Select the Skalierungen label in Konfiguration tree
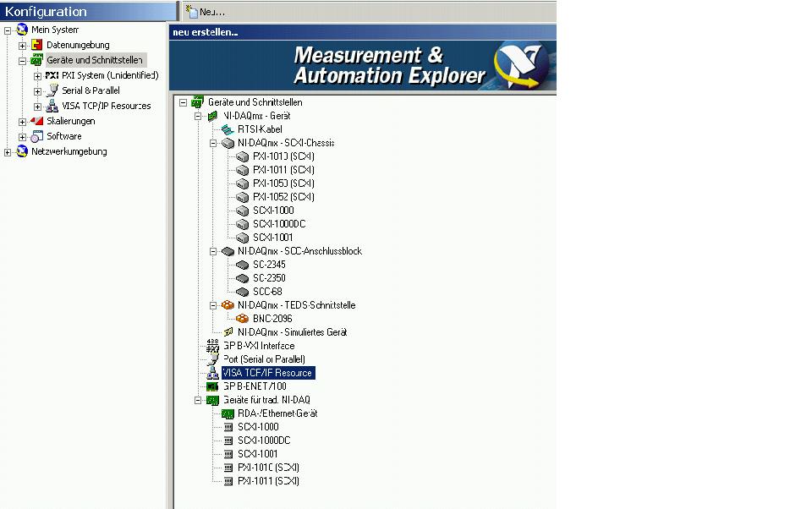Viewport: 812px width, 509px height. click(x=71, y=121)
